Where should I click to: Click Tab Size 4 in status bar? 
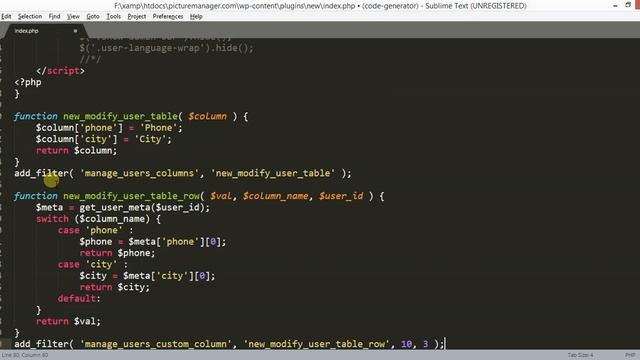point(580,355)
